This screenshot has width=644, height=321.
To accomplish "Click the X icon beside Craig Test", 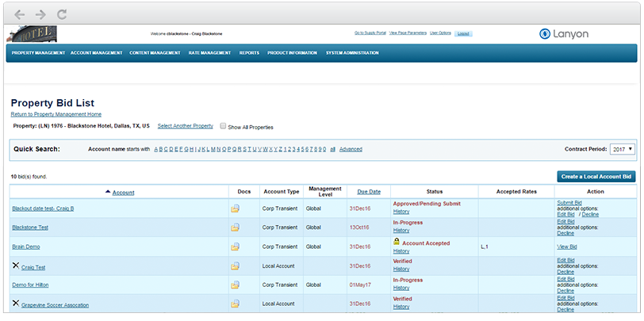I will [16, 266].
